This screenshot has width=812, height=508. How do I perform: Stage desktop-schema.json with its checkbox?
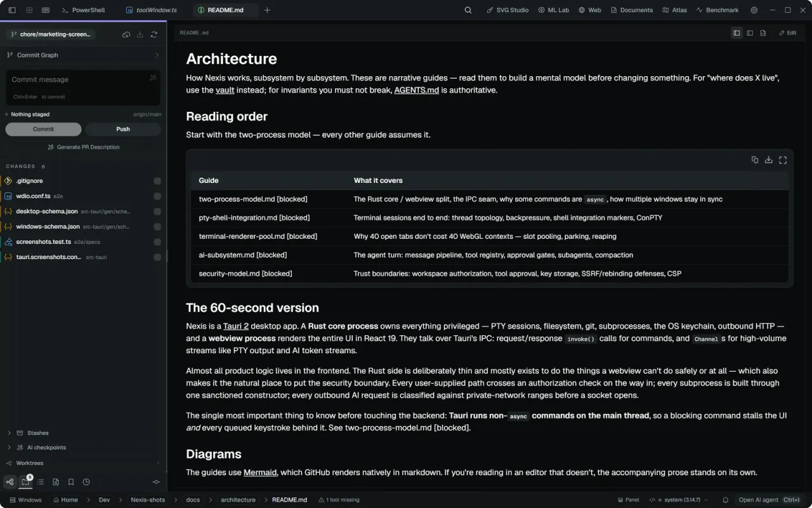(157, 211)
